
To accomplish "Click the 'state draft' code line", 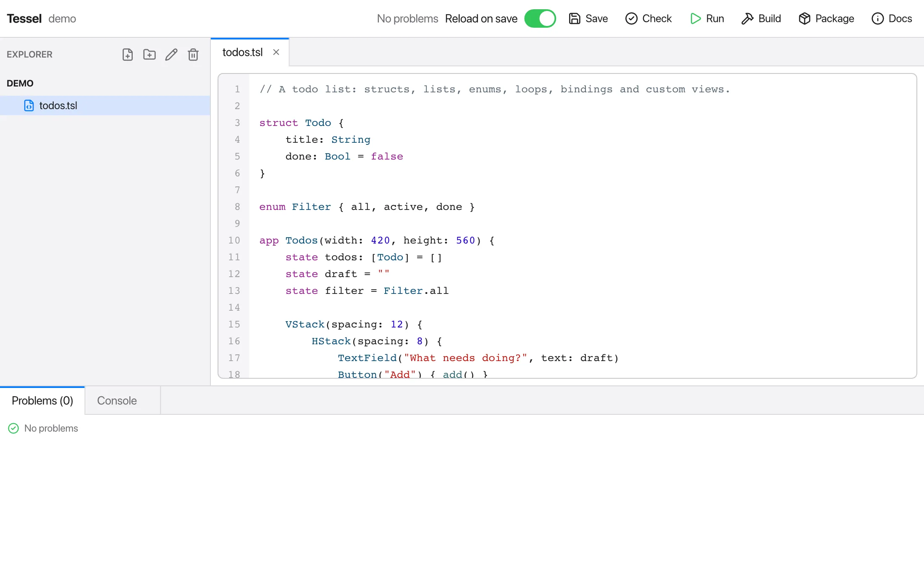I will (x=338, y=274).
